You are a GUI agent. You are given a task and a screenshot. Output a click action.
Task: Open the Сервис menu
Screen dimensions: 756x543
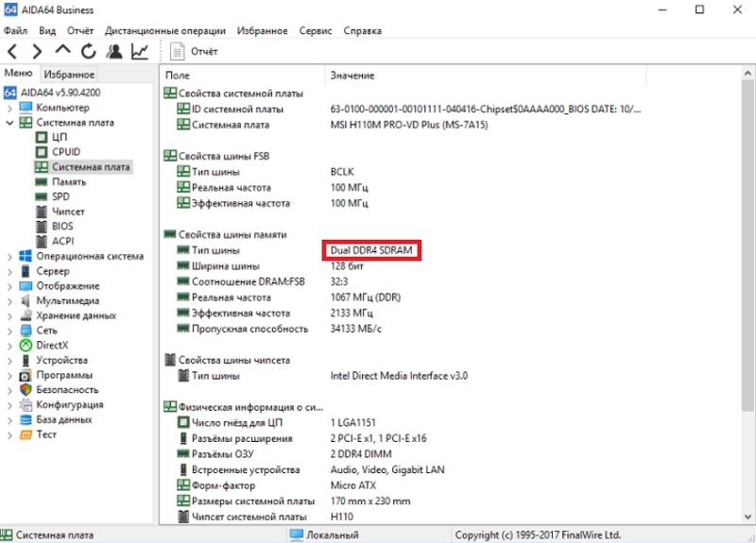pos(316,31)
